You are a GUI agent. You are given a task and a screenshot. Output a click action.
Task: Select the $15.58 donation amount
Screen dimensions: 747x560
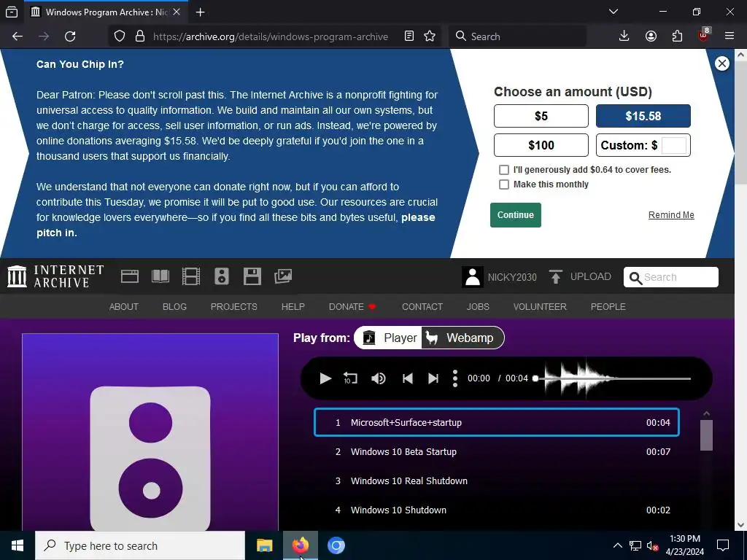point(643,116)
